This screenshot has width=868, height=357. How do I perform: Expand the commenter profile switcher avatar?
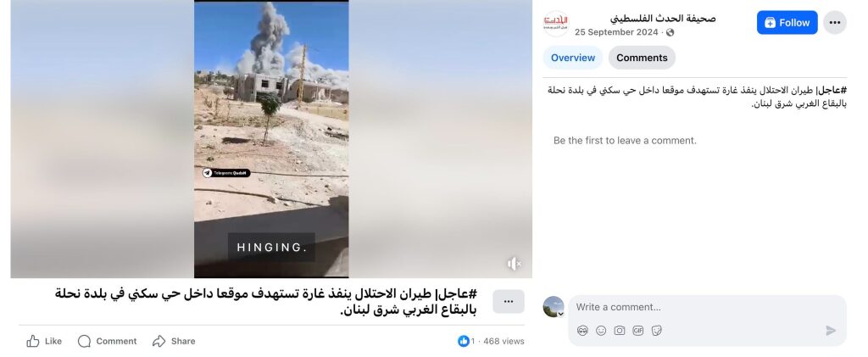click(x=553, y=307)
